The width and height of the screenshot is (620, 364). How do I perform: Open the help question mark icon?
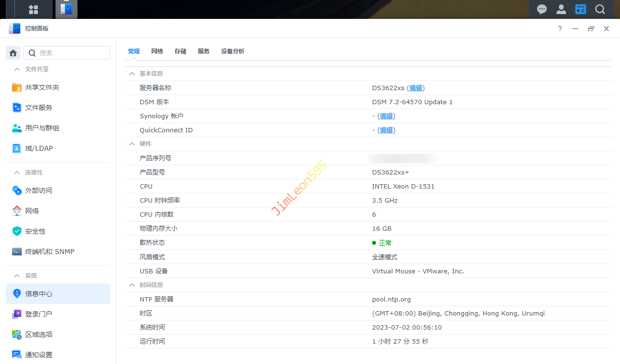click(559, 29)
